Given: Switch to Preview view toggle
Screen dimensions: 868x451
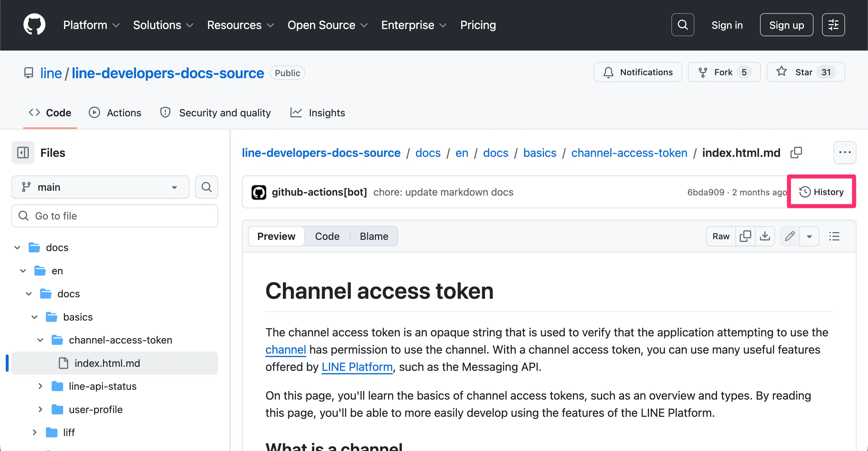Looking at the screenshot, I should point(276,236).
